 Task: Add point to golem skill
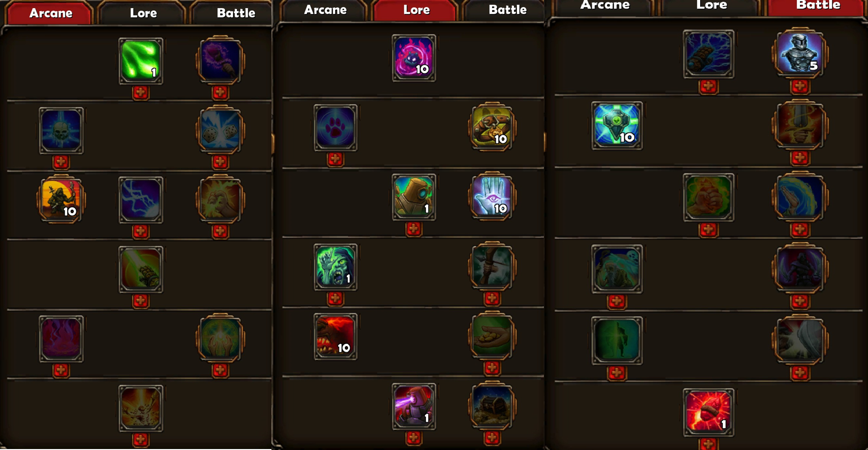click(x=413, y=229)
